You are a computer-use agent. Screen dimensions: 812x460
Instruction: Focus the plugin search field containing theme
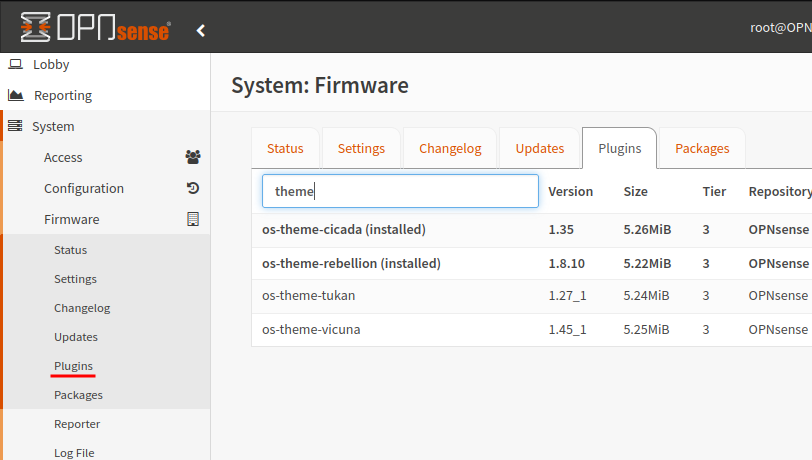[400, 191]
